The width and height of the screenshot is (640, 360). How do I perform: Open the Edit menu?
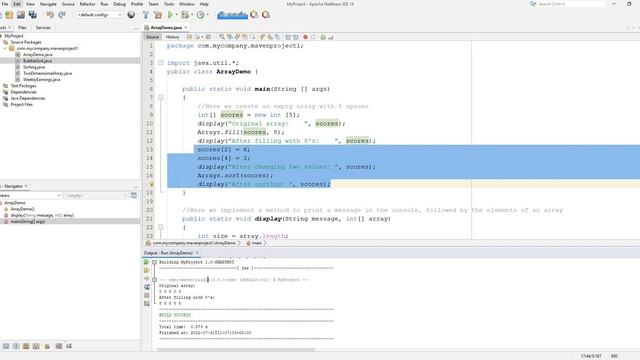(x=17, y=4)
